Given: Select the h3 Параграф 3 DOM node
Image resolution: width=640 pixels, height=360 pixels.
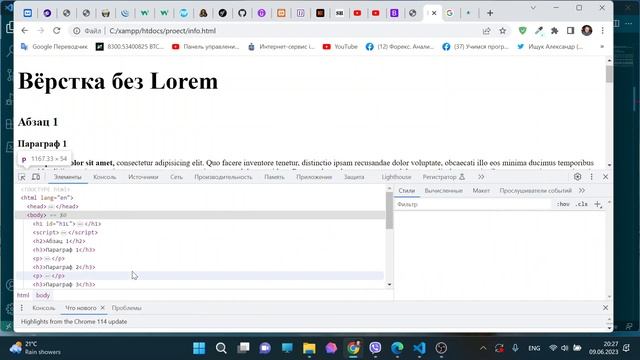Looking at the screenshot, I should [64, 284].
